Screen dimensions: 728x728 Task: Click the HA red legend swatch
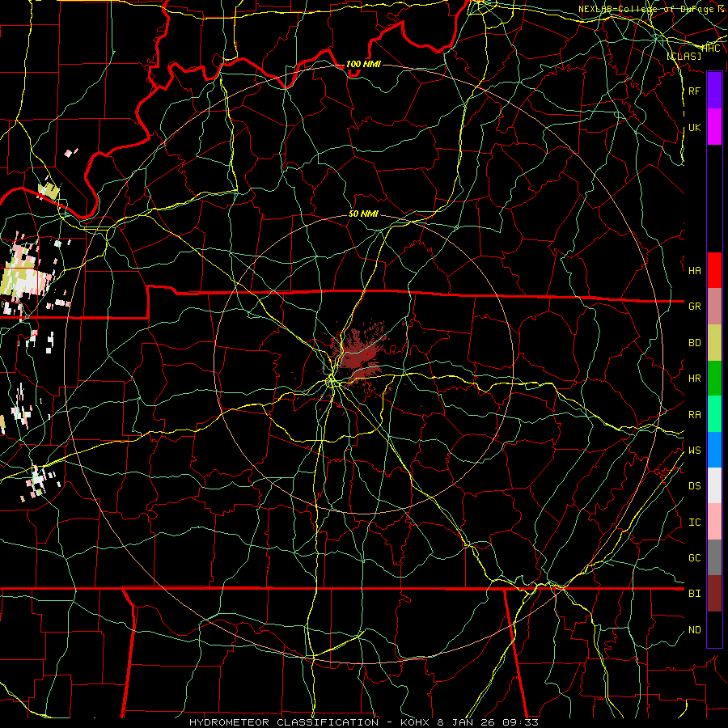[x=714, y=270]
